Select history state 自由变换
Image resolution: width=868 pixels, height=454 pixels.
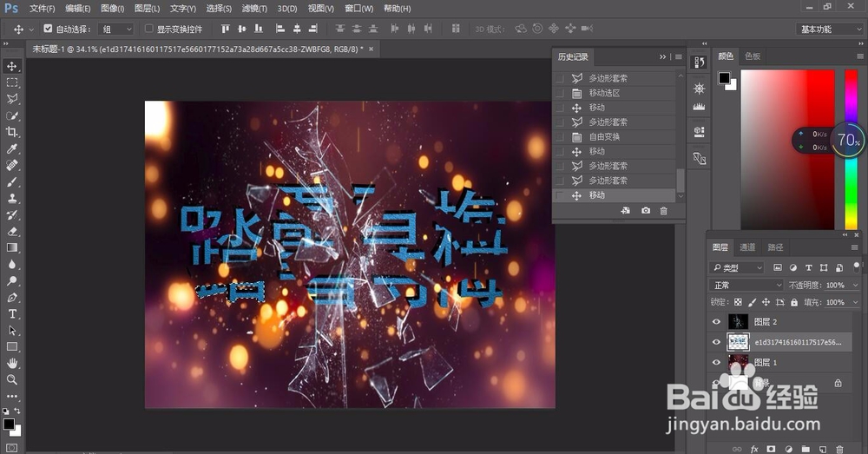pyautogui.click(x=614, y=137)
